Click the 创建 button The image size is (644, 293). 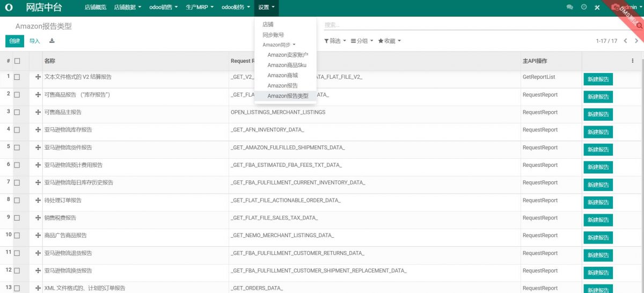coord(14,41)
